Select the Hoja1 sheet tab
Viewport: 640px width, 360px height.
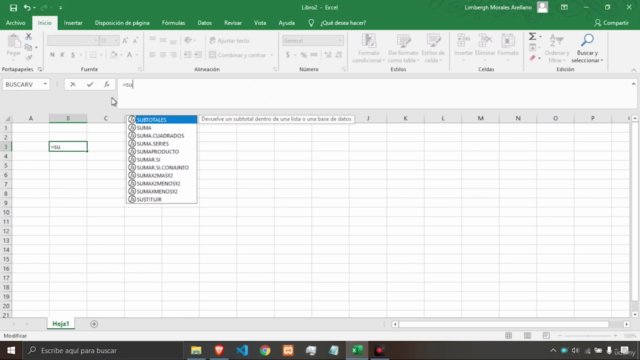coord(61,324)
